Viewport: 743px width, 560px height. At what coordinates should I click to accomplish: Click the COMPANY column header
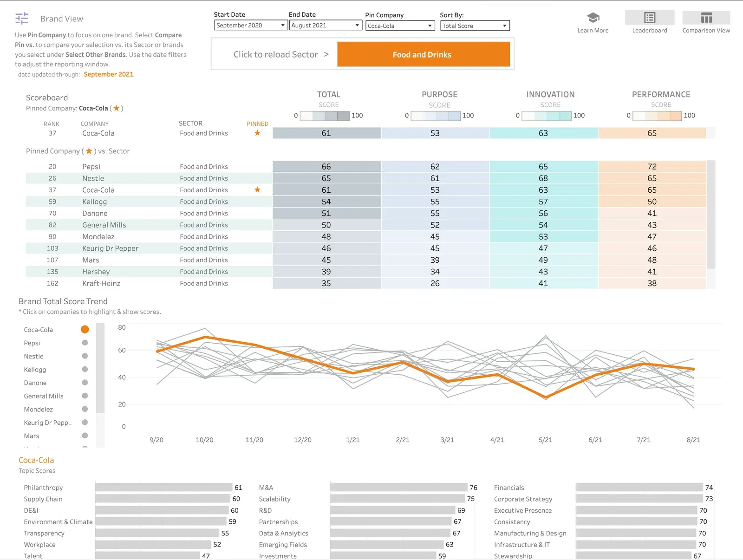pyautogui.click(x=95, y=124)
